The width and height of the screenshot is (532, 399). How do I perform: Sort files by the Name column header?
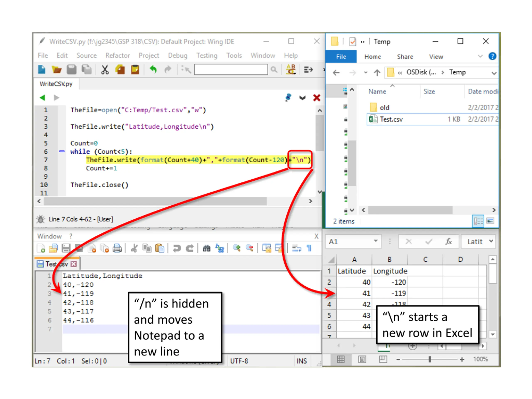[x=377, y=92]
